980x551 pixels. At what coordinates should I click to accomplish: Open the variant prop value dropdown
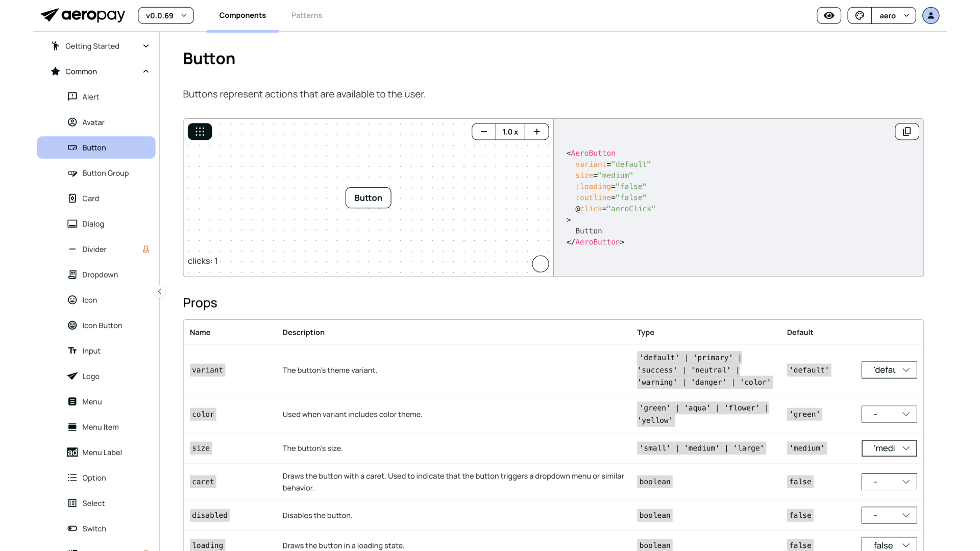coord(889,370)
